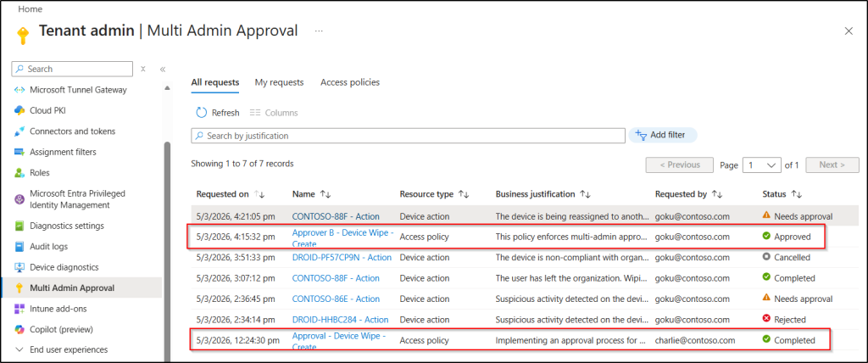Open Approver B - Device Wipe - Create link
Image resolution: width=868 pixels, height=363 pixels.
(x=342, y=238)
